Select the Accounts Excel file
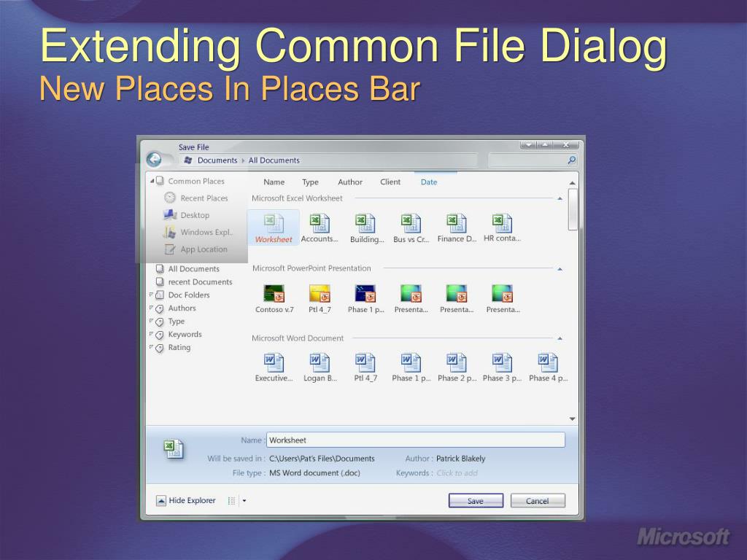This screenshot has height=560, width=747. tap(320, 228)
